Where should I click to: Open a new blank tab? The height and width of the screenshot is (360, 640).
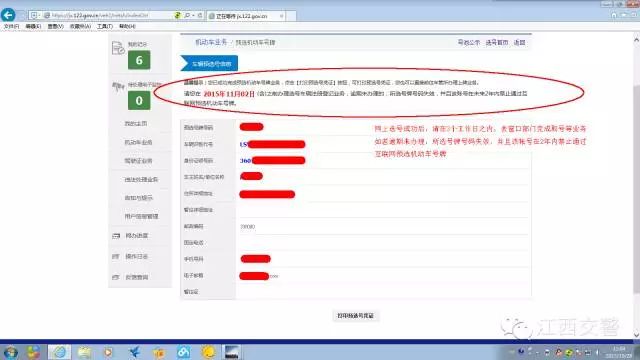(x=291, y=16)
